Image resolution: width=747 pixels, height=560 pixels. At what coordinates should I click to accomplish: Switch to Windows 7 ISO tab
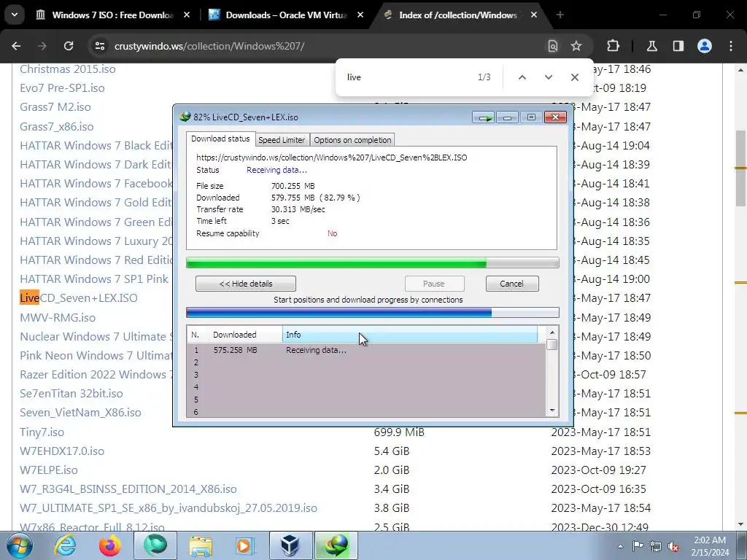point(112,15)
